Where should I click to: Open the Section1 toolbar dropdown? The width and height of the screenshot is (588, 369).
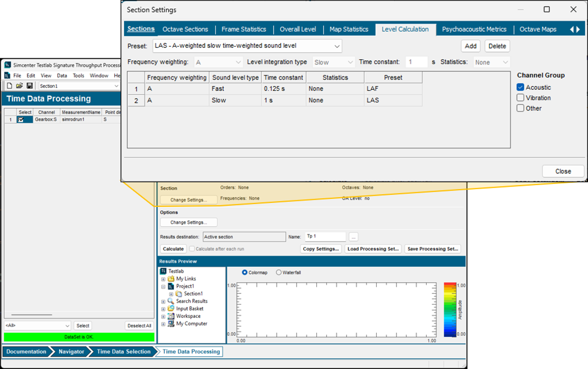coord(116,86)
